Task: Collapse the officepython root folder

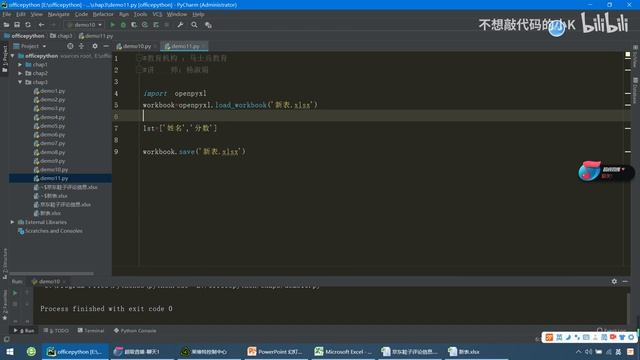Action: pos(13,56)
